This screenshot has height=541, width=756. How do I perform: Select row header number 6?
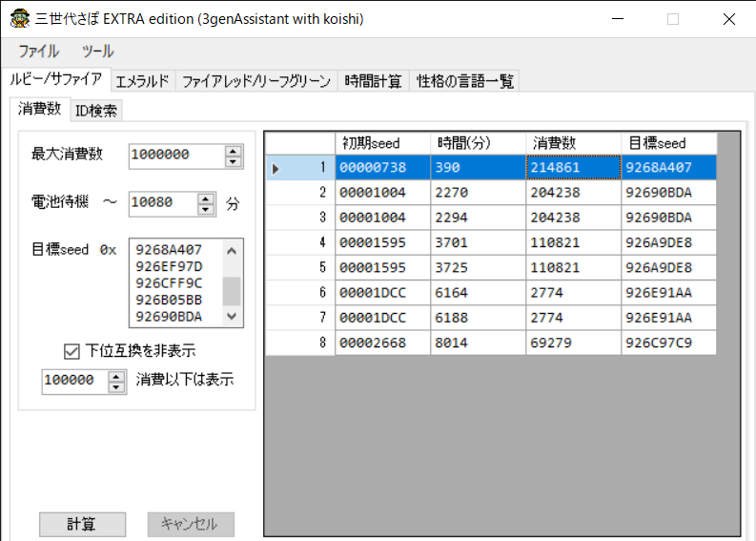coord(300,293)
